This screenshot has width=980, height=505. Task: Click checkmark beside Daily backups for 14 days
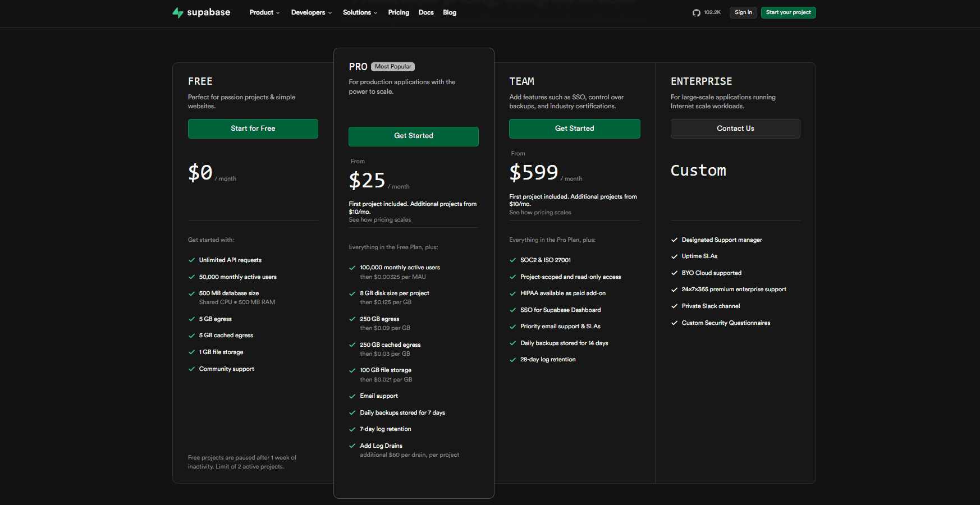coord(512,343)
